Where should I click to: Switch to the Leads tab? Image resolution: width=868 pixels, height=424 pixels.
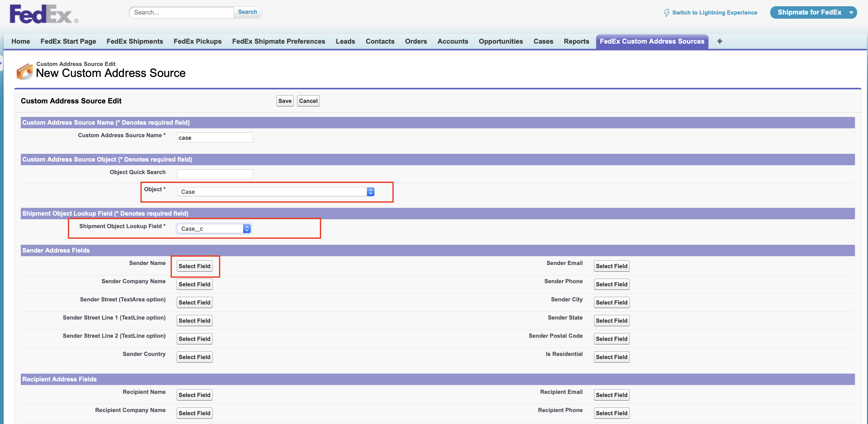345,41
